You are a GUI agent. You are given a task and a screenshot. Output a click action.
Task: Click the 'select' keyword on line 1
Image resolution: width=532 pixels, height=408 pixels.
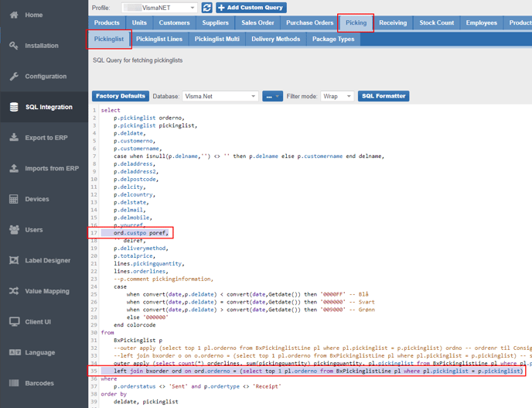click(111, 110)
